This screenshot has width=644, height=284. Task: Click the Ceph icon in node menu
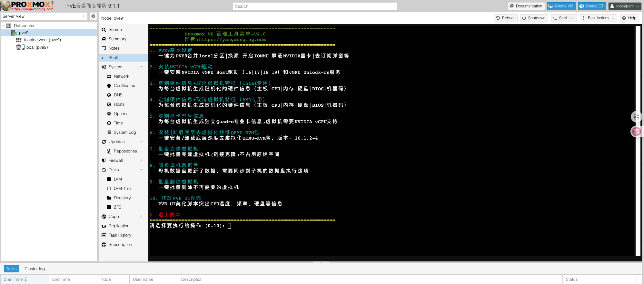(x=104, y=217)
